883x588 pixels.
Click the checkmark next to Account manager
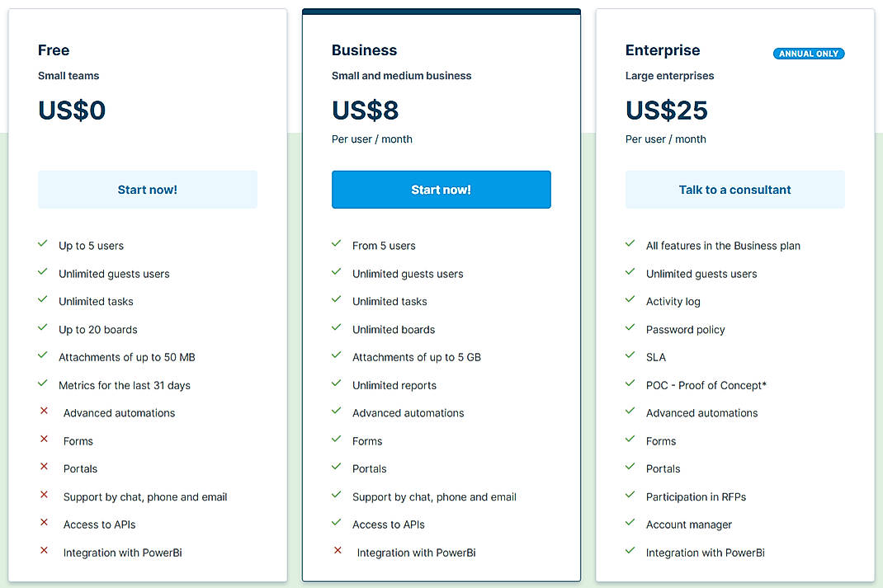coord(630,524)
